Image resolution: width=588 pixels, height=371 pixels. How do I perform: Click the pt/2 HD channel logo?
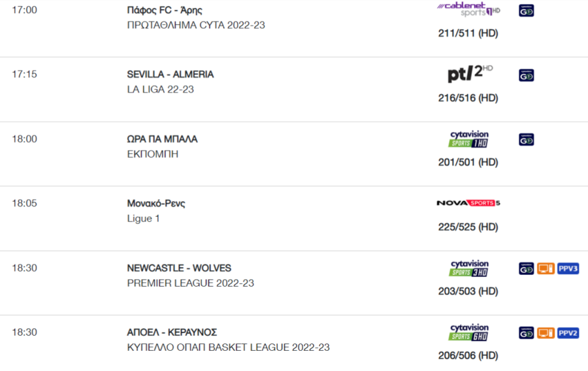[470, 73]
